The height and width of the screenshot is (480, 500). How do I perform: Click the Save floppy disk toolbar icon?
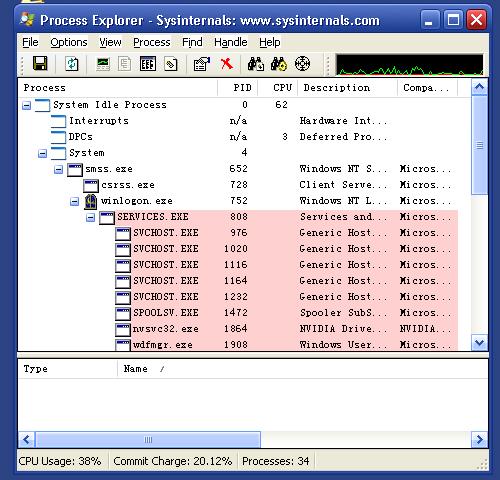(40, 63)
